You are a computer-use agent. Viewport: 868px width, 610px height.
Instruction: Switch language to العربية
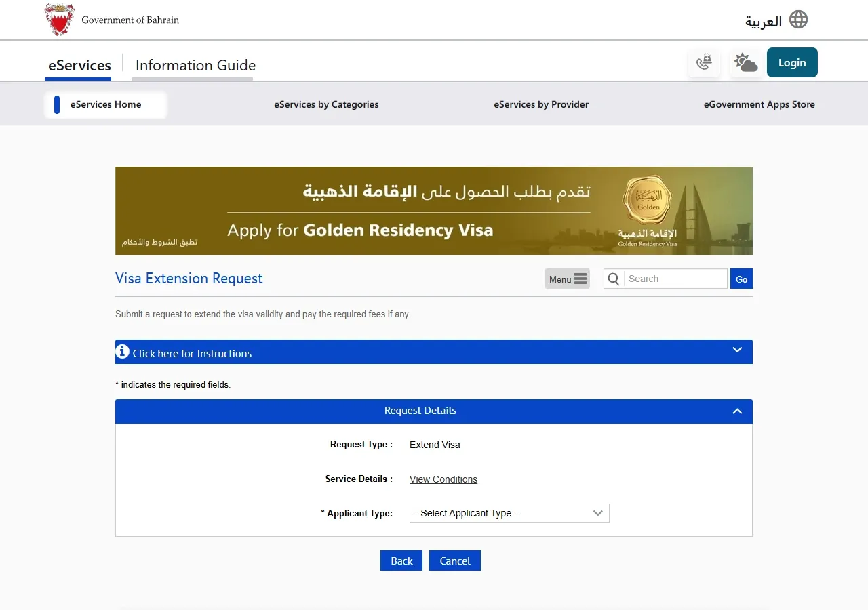pos(764,22)
